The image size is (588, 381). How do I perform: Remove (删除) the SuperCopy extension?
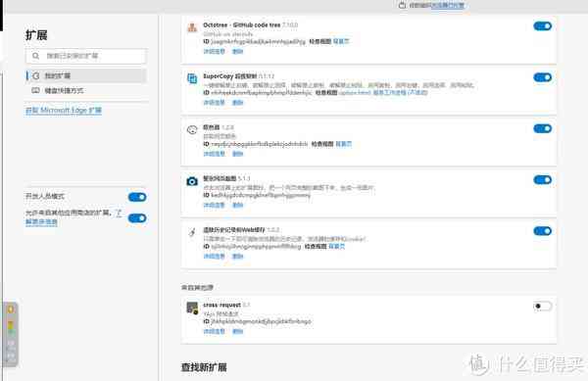(x=238, y=102)
